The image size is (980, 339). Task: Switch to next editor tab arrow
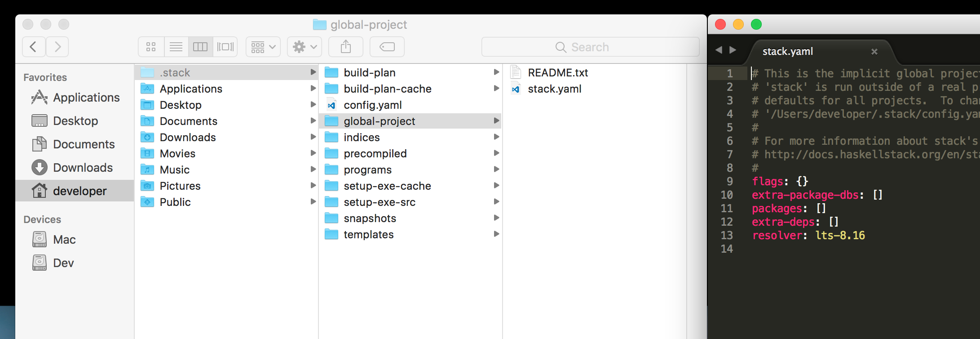tap(733, 50)
